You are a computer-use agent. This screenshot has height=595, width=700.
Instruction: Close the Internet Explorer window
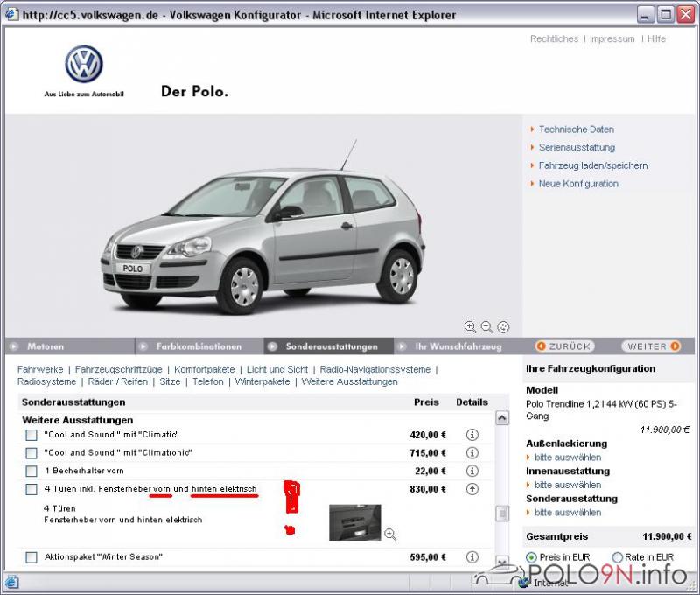tap(685, 15)
